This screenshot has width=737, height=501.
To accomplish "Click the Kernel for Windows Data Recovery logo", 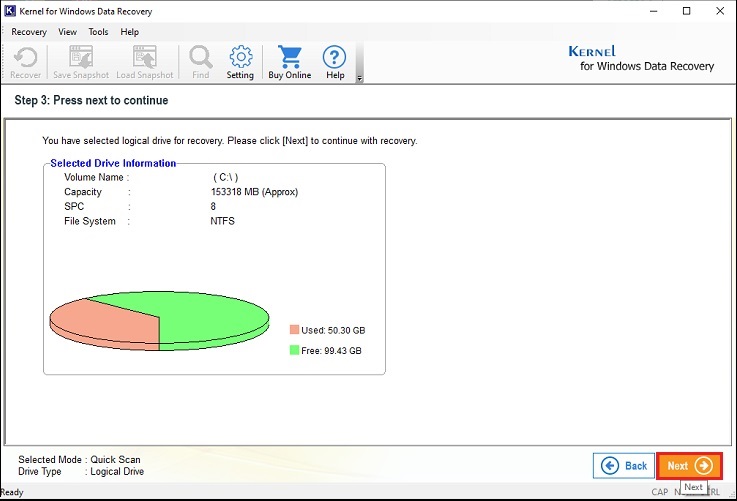I will (x=641, y=58).
